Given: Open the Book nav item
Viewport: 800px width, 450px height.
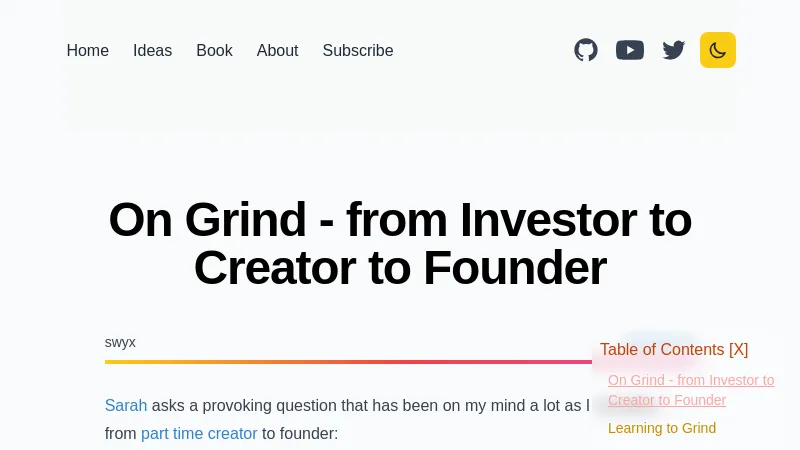Looking at the screenshot, I should [x=214, y=50].
